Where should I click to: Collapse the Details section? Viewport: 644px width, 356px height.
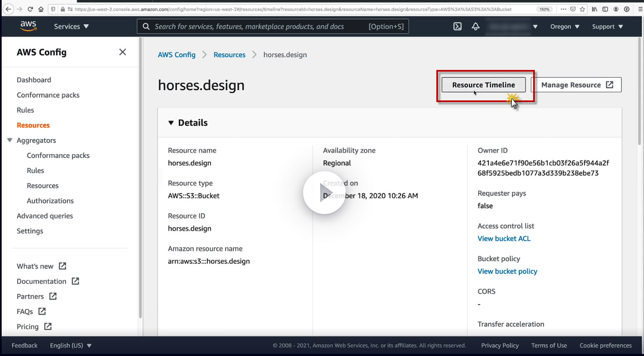point(171,123)
